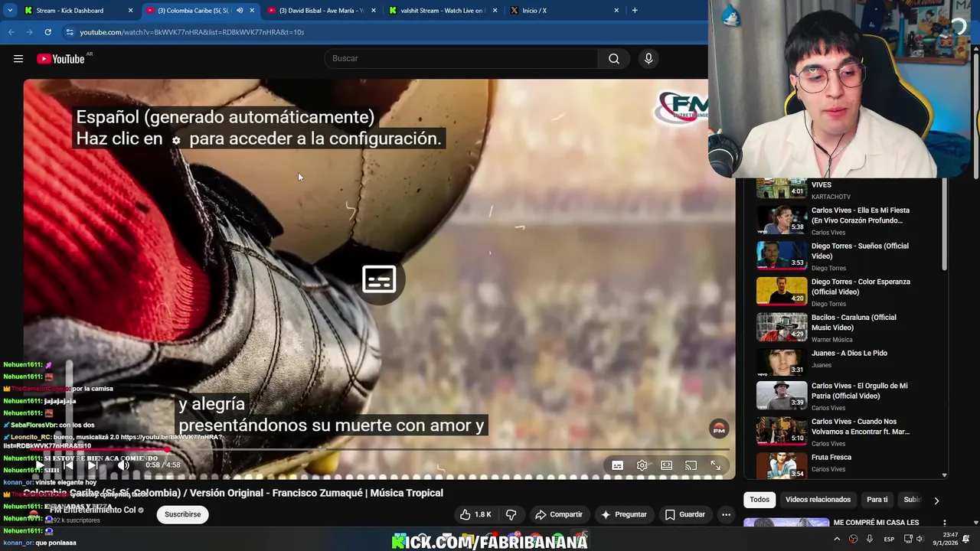This screenshot has height=551, width=980.
Task: Open the Preguntar AI button
Action: click(x=624, y=514)
